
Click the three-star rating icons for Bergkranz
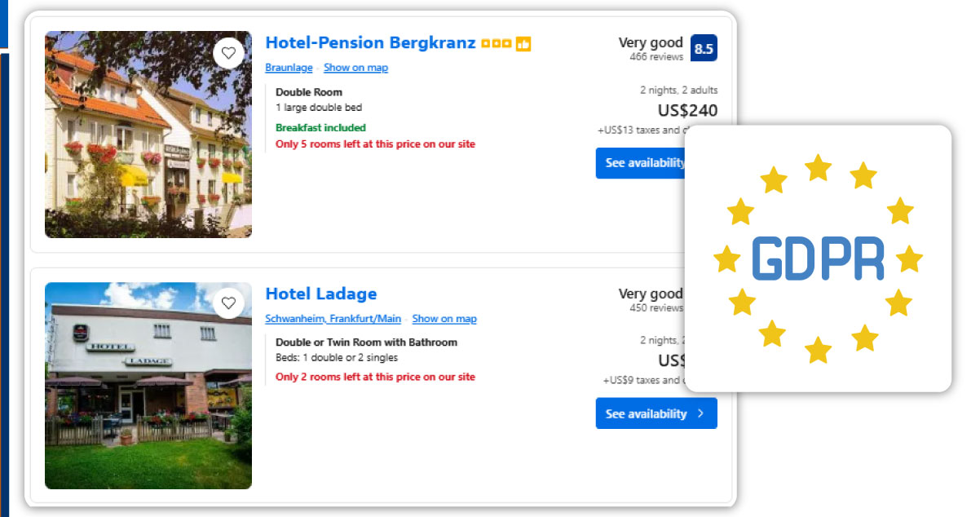pos(495,44)
